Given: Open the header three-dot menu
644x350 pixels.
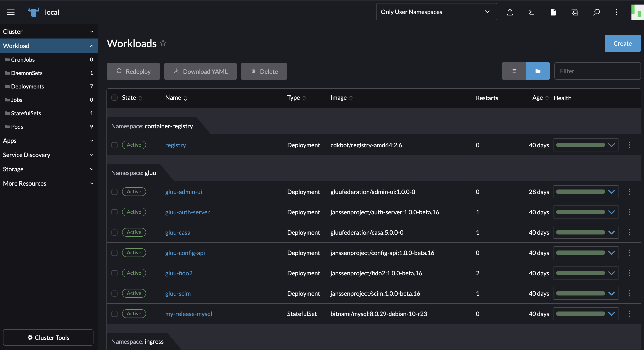Looking at the screenshot, I should pyautogui.click(x=616, y=12).
